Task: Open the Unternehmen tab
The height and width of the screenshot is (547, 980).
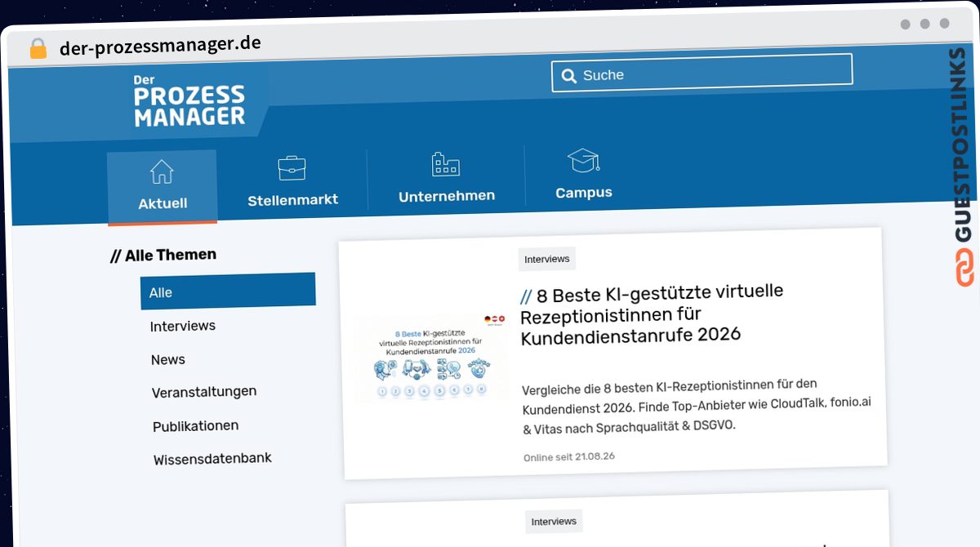Action: [446, 180]
